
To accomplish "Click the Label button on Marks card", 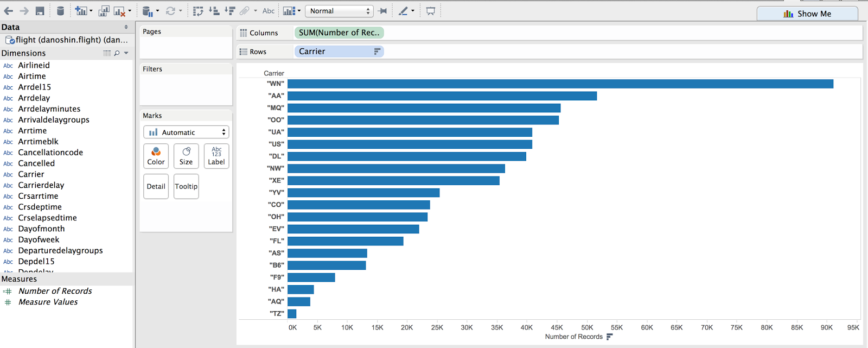I will click(216, 156).
